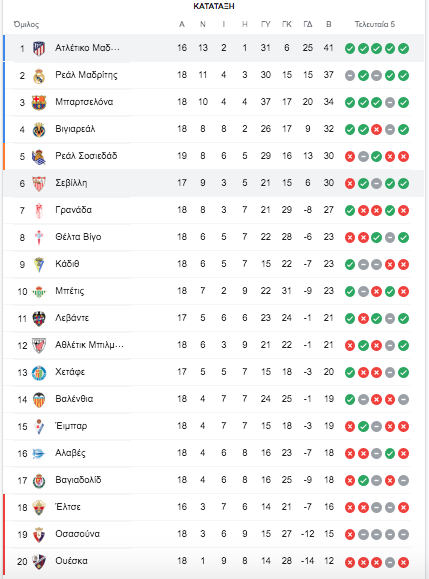Click the Real Madrid club crest
Viewport: 429px width, 579px height.
[39, 76]
